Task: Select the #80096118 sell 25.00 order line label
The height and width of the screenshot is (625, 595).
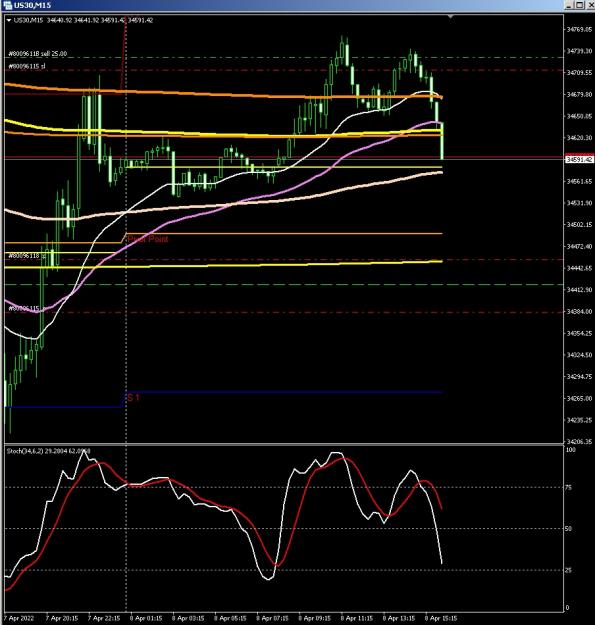Action: click(37, 53)
